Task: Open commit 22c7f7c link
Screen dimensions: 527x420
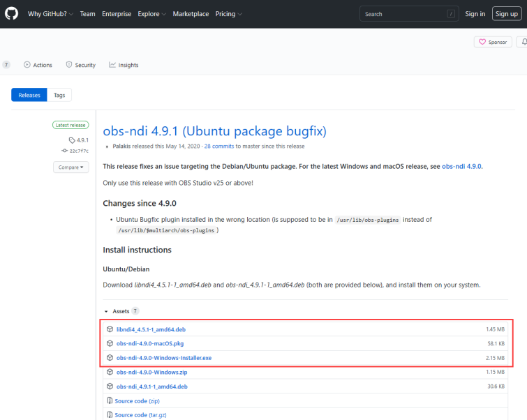Action: (79, 151)
